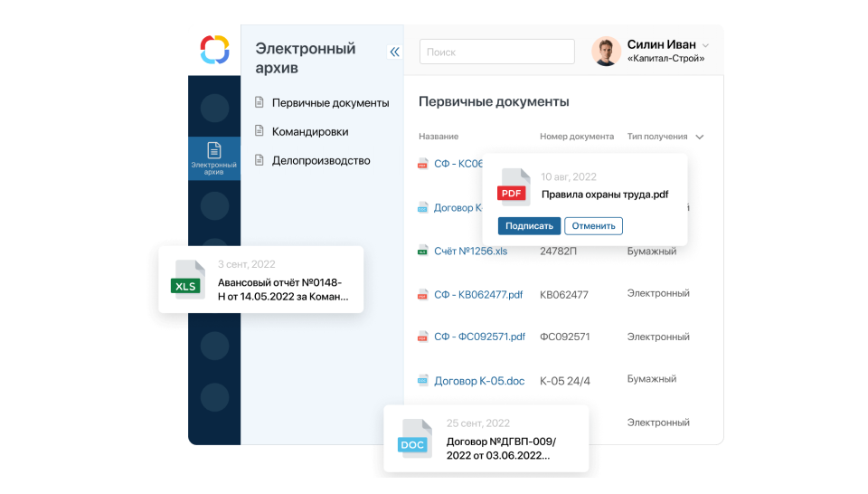The height and width of the screenshot is (494, 868).
Task: Open Тип получения column dropdown
Action: [699, 137]
